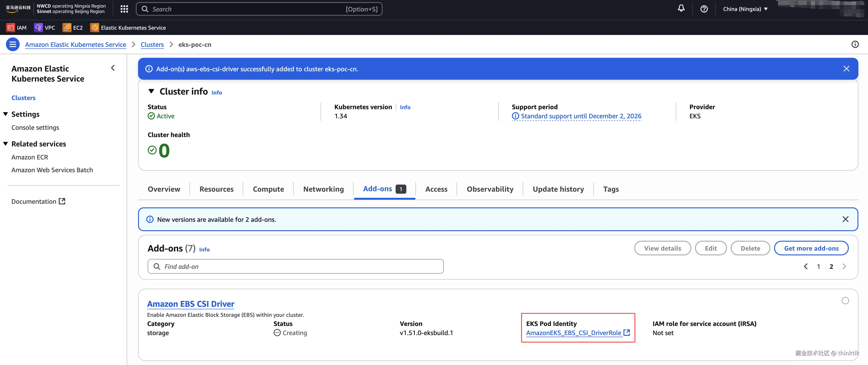Screen dimensions: 868x365
Task: Open the info panel icon at top right
Action: [855, 45]
